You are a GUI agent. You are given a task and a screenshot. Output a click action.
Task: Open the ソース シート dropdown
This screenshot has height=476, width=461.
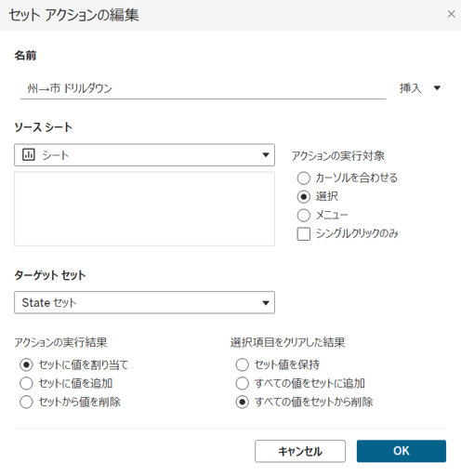(144, 154)
